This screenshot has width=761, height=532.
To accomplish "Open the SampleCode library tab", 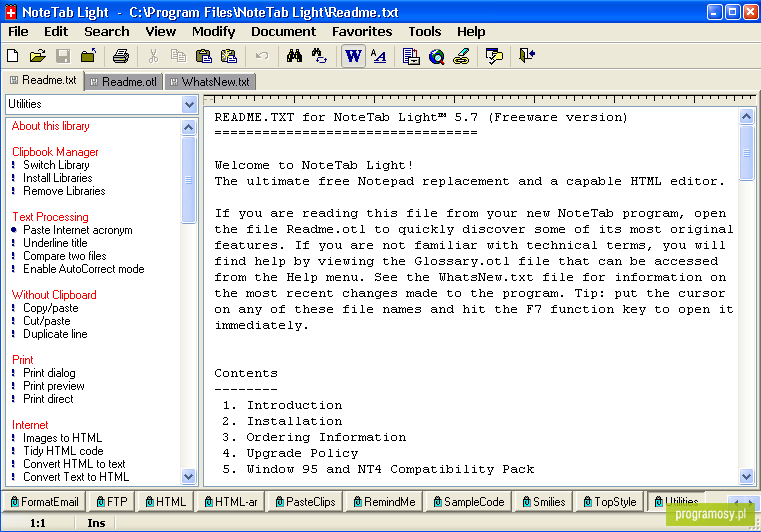I will pyautogui.click(x=468, y=502).
